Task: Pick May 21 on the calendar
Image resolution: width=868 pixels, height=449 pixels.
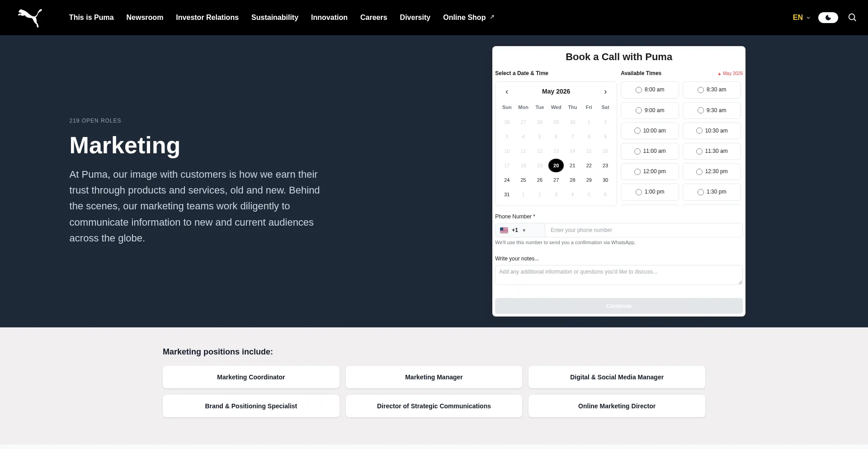Action: pyautogui.click(x=572, y=165)
